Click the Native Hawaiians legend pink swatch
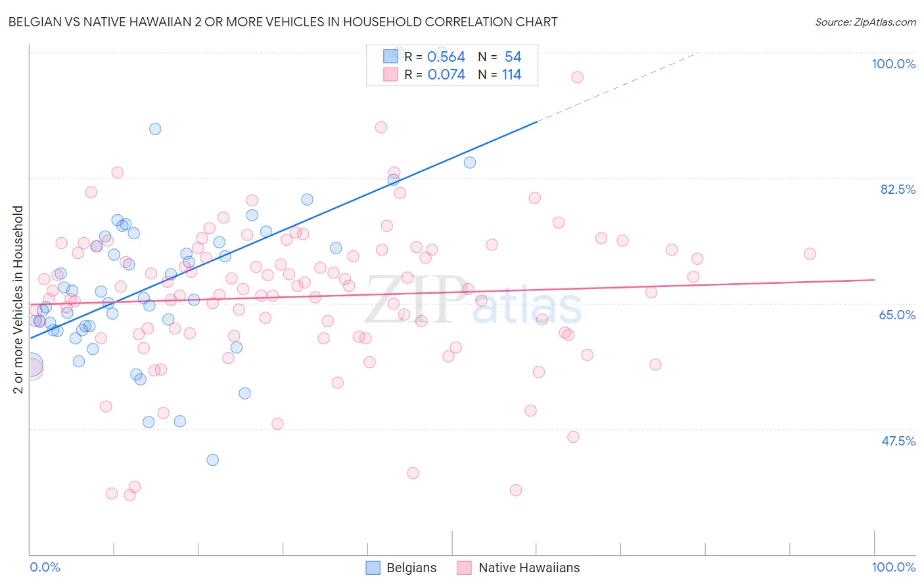 pos(465,568)
